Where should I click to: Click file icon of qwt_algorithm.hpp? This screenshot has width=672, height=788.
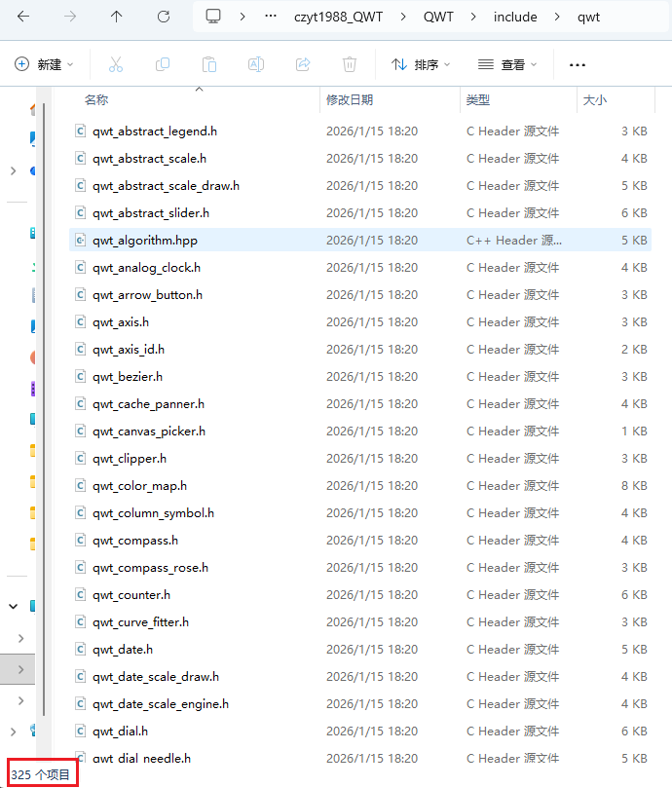coord(80,241)
